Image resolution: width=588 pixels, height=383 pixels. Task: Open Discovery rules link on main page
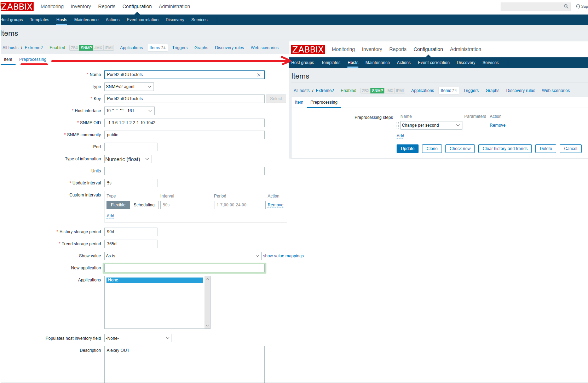[x=229, y=48]
